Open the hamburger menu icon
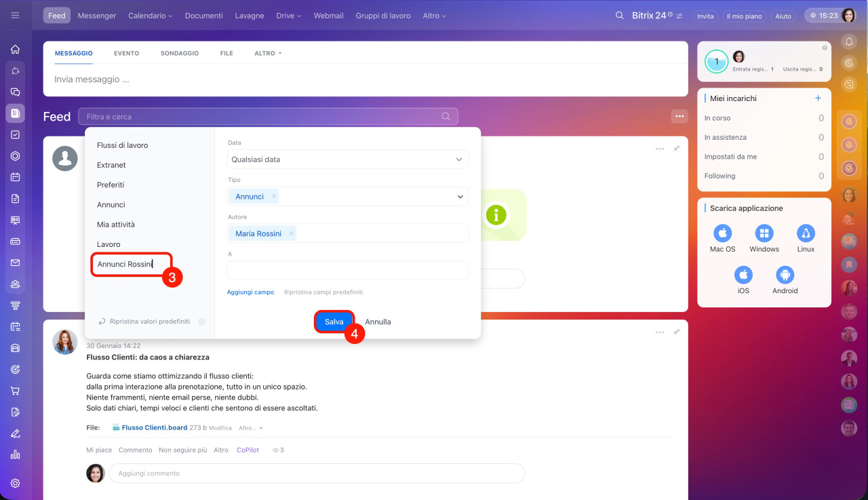The width and height of the screenshot is (868, 500). coord(15,16)
